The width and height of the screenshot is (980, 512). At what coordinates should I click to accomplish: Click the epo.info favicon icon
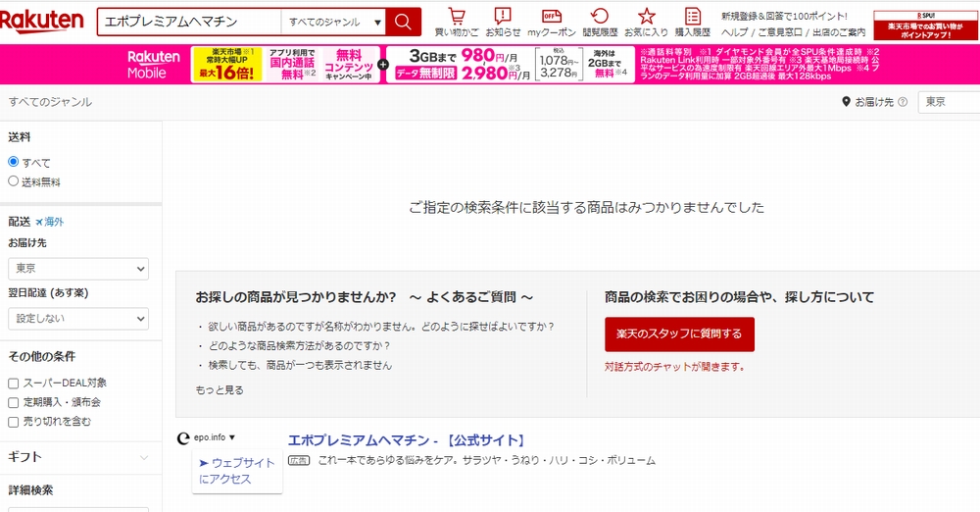point(183,438)
